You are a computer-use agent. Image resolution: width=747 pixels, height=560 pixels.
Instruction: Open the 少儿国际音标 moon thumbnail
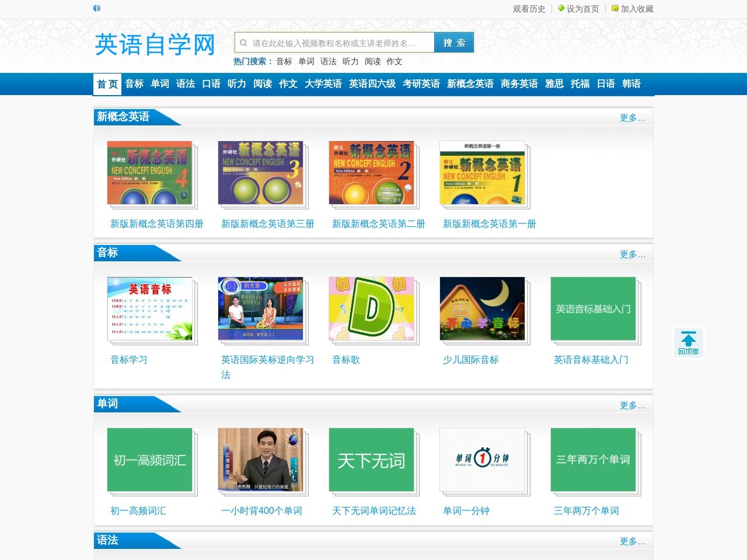pyautogui.click(x=483, y=309)
